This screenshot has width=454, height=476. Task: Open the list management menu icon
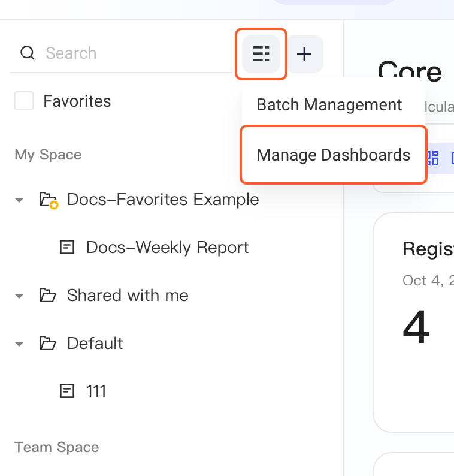click(261, 54)
